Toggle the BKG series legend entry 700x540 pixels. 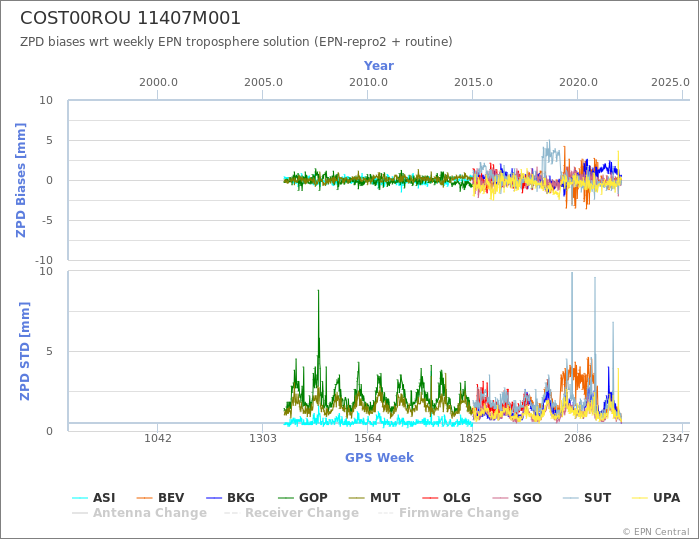coord(230,498)
